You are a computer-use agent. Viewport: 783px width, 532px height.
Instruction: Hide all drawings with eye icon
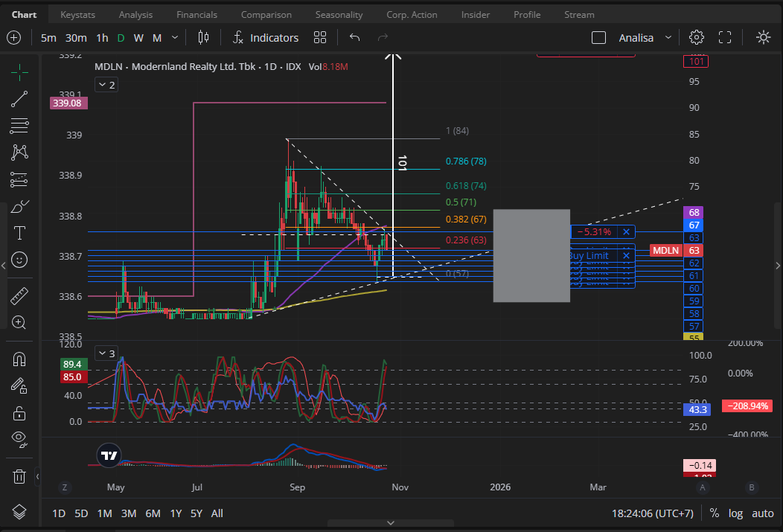point(19,439)
